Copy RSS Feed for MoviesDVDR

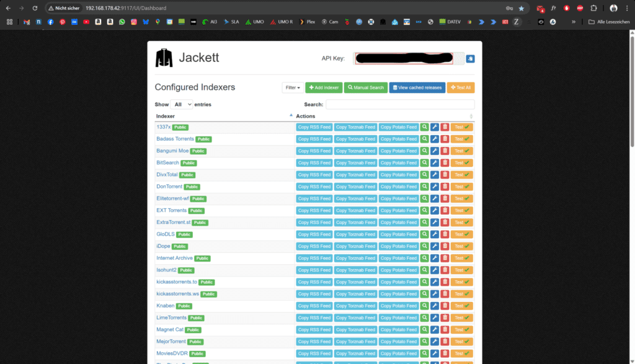[314, 353]
